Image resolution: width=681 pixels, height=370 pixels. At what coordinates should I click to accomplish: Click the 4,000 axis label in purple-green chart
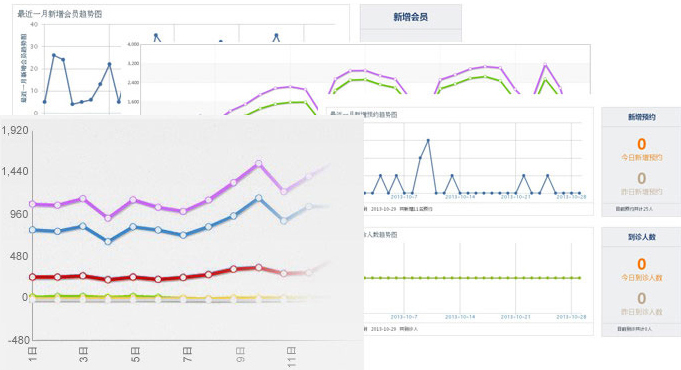point(133,44)
